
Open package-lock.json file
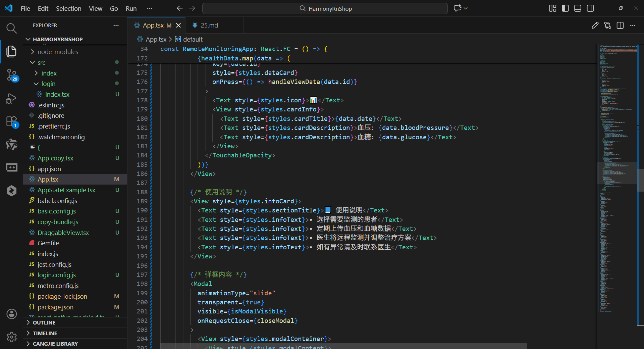click(75, 296)
